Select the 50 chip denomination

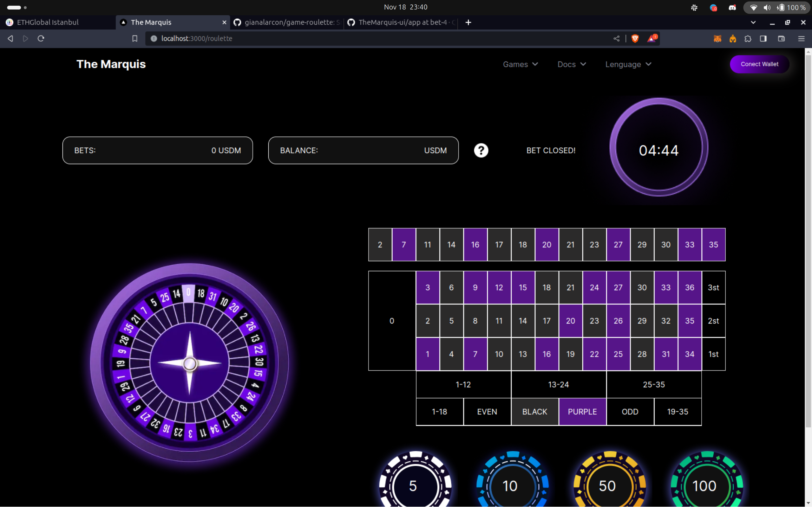[x=607, y=479]
